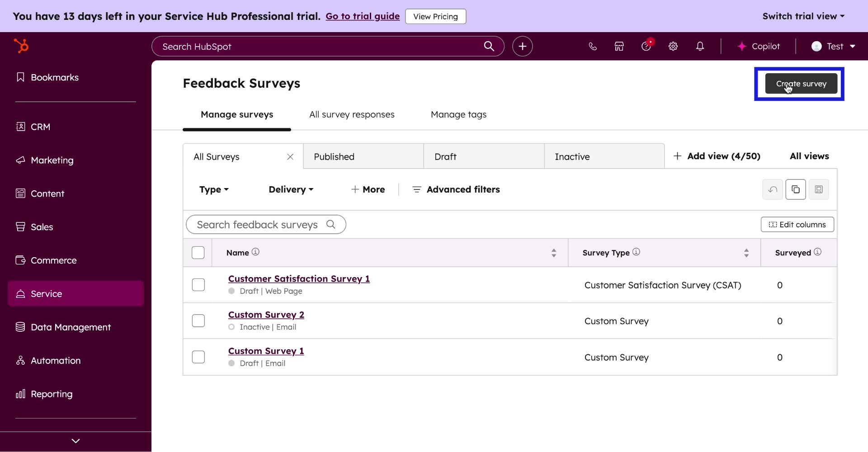Image resolution: width=868 pixels, height=452 pixels.
Task: Open the Go to trial guide link
Action: click(x=362, y=16)
